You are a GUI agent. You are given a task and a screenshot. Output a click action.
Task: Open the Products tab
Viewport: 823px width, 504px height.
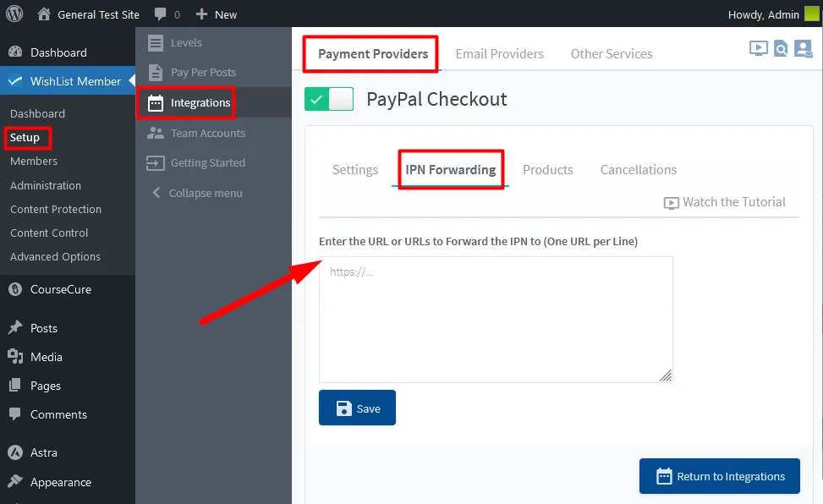pyautogui.click(x=547, y=170)
